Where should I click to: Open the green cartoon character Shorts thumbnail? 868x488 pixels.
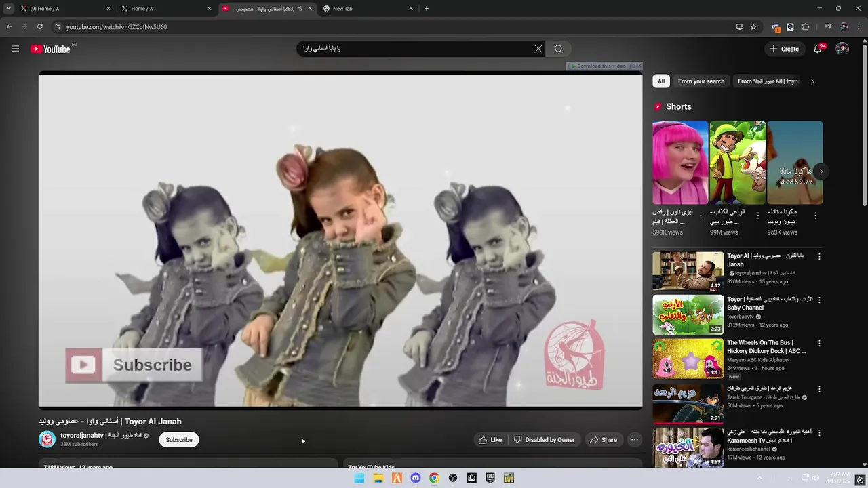(x=738, y=163)
